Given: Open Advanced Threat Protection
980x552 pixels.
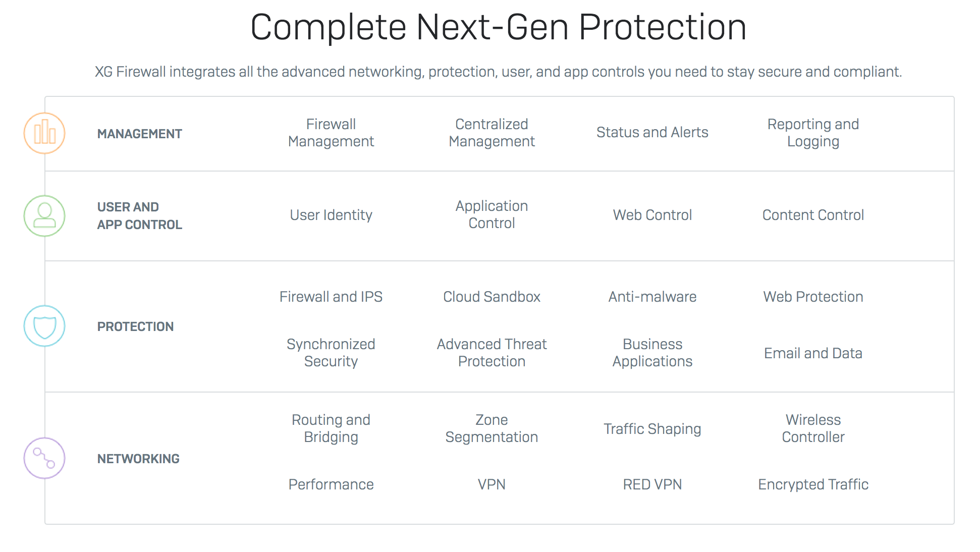Looking at the screenshot, I should (x=492, y=353).
